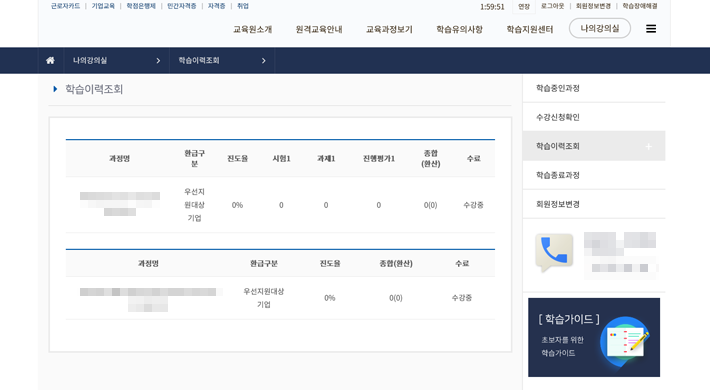Open 학습장애해결 top link
Viewport: 710px width, 390px height.
639,6
